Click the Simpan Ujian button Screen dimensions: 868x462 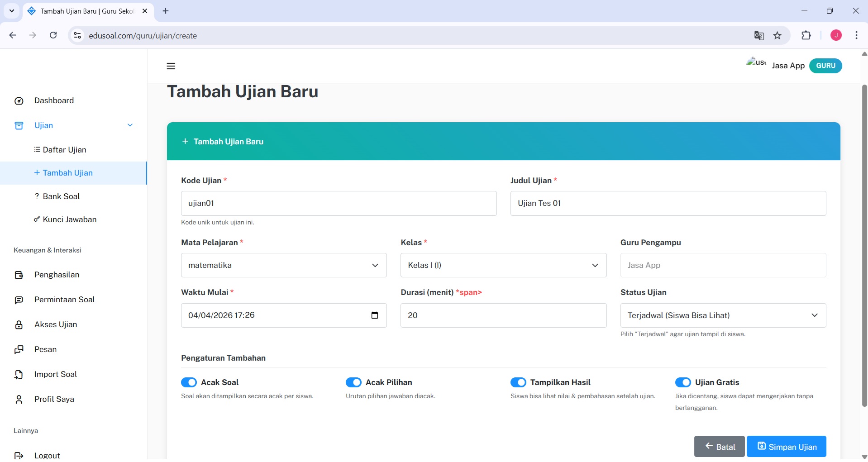[787, 446]
